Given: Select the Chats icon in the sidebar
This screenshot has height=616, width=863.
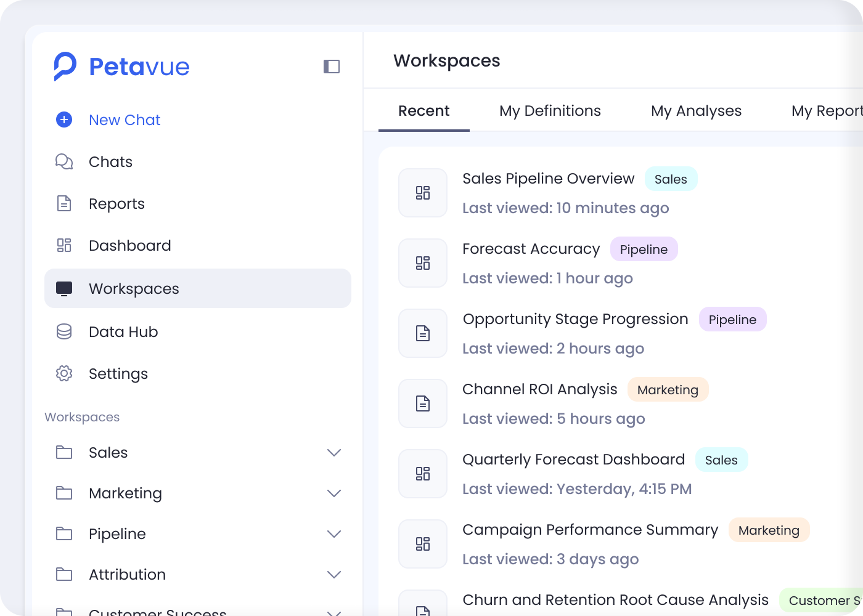Looking at the screenshot, I should [64, 161].
